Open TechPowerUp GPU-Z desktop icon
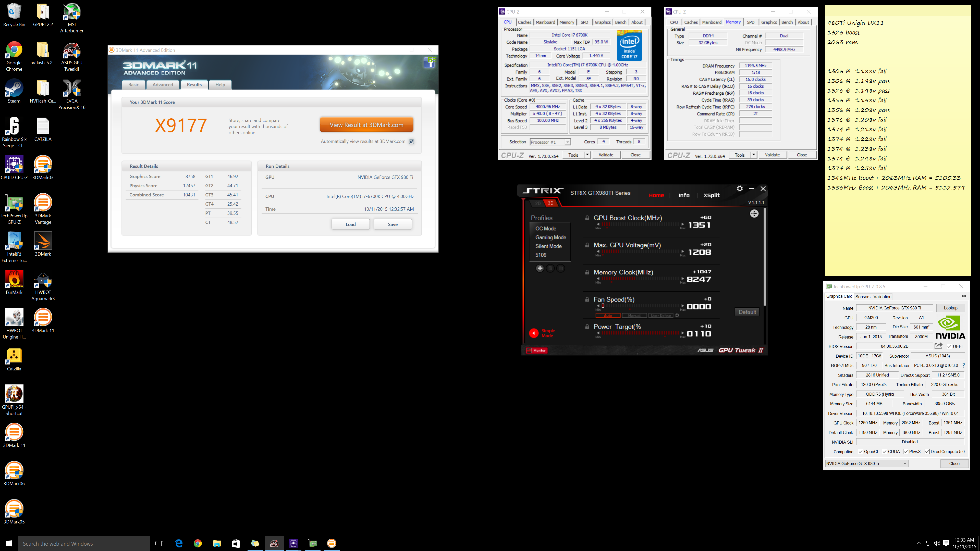The height and width of the screenshot is (551, 980). click(14, 209)
